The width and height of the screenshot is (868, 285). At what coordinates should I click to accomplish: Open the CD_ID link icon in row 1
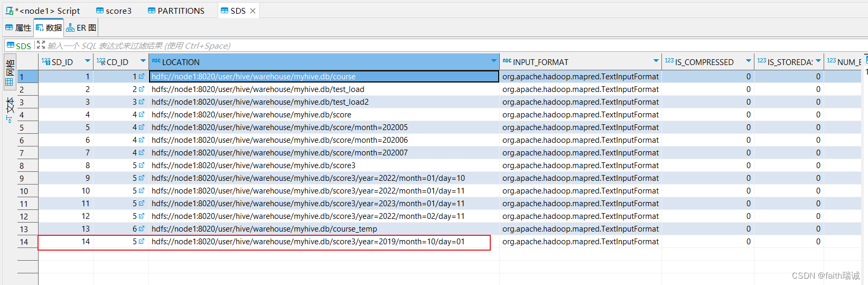(x=141, y=77)
